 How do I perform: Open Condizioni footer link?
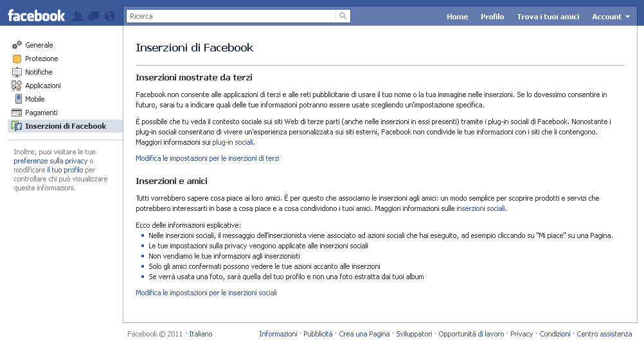(555, 334)
